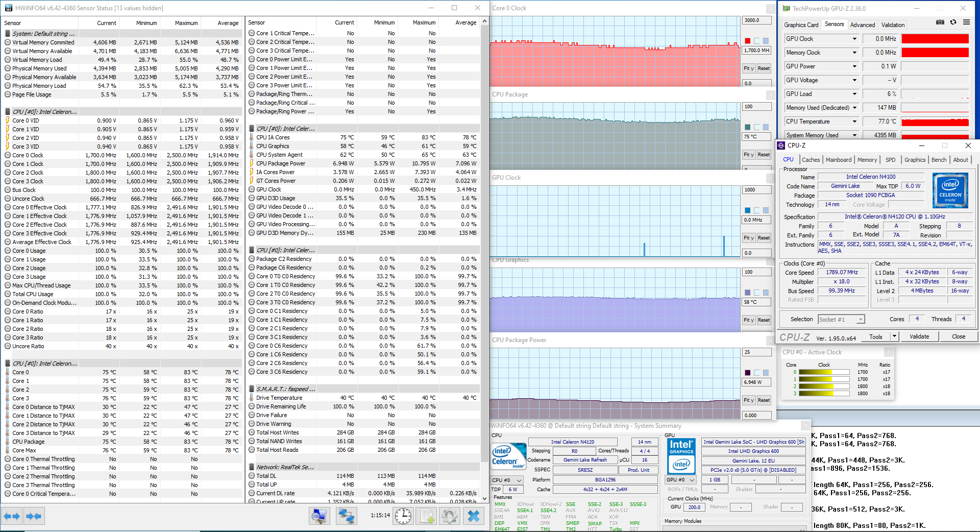Image resolution: width=980 pixels, height=532 pixels.
Task: Click the round Intel badge below the Graphics logo
Action: click(x=681, y=465)
